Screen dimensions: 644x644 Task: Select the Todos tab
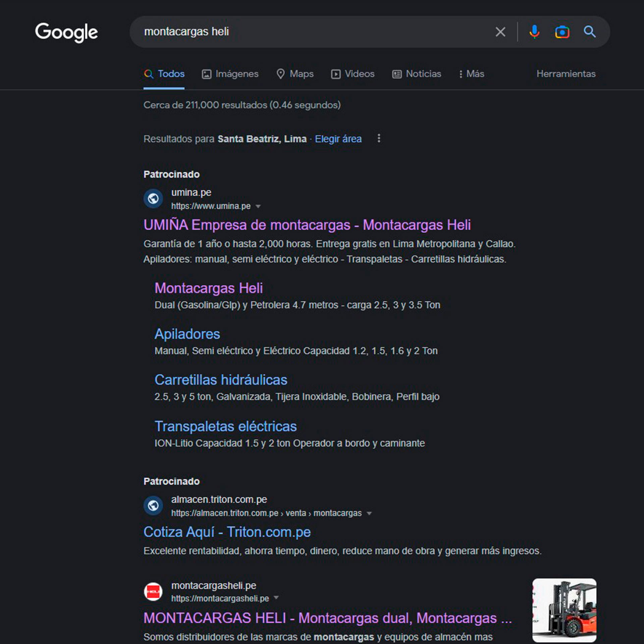click(x=164, y=74)
